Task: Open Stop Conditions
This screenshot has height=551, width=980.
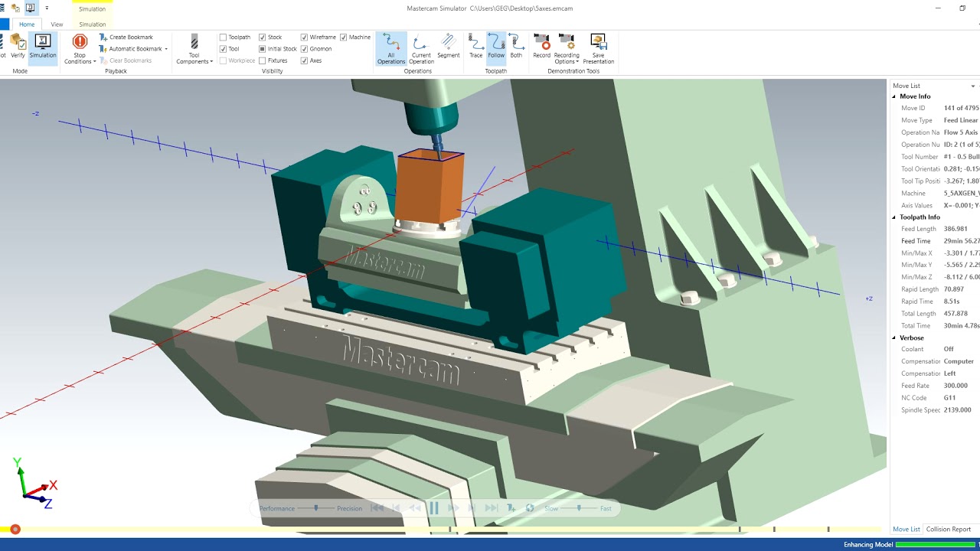Action: point(80,49)
